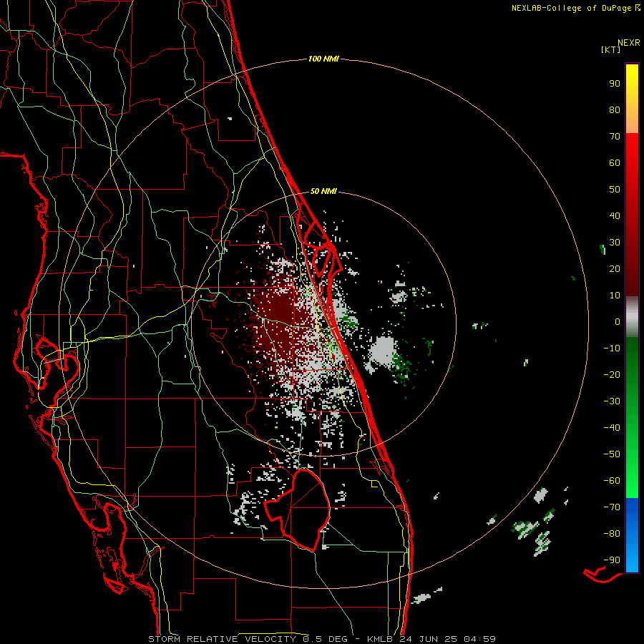Click the [KT] units label
Screen dimensions: 644x644
(x=611, y=49)
